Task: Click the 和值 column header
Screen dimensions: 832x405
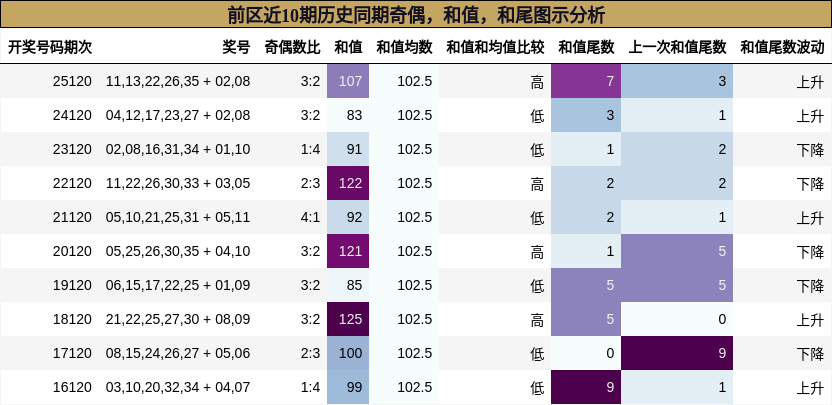Action: point(348,47)
